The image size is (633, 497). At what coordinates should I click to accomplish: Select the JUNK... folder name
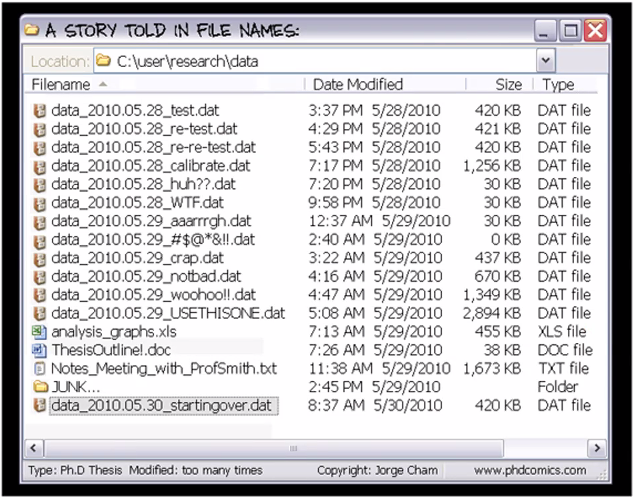(x=75, y=387)
